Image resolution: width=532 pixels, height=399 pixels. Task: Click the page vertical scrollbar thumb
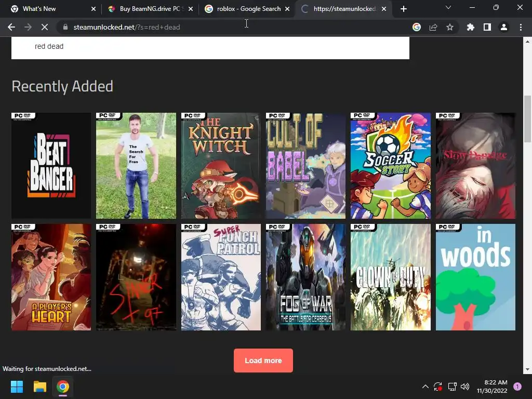click(527, 119)
